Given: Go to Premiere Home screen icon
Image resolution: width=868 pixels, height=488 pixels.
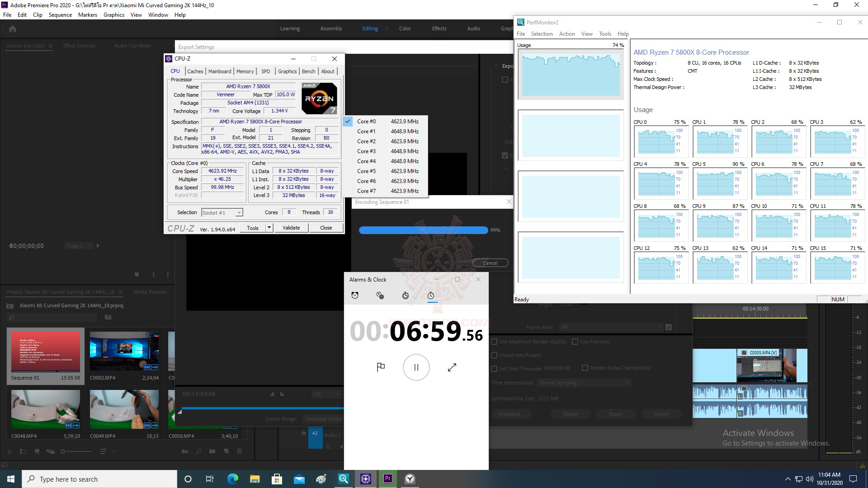Looking at the screenshot, I should click(13, 29).
